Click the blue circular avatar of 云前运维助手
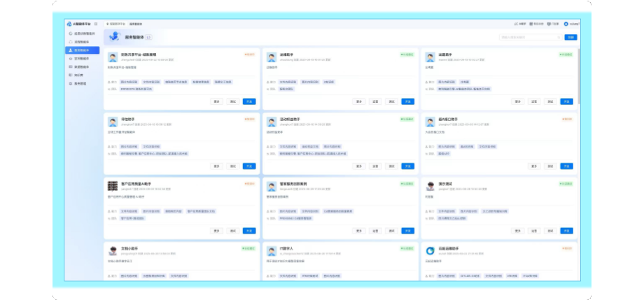644x300 pixels. point(429,250)
